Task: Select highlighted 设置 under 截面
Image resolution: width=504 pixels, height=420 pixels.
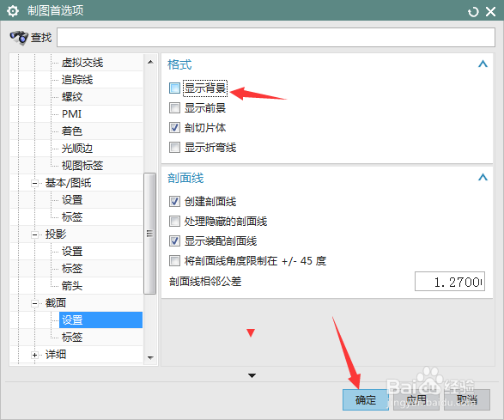Action: click(x=100, y=320)
